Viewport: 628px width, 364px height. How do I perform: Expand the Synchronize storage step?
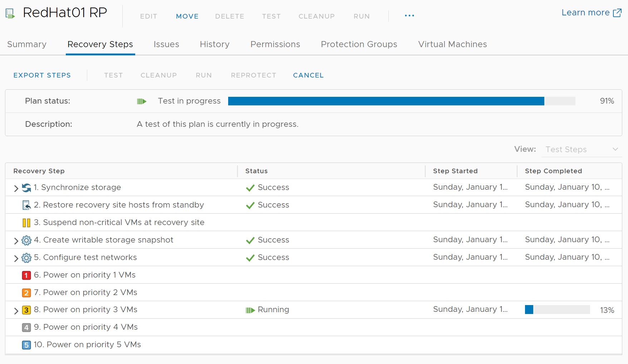coord(16,188)
